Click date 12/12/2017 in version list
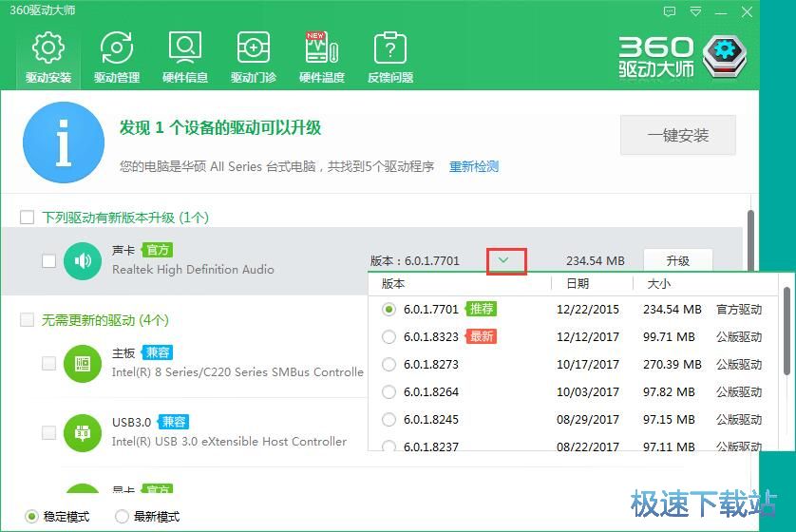The height and width of the screenshot is (532, 796). 588,336
